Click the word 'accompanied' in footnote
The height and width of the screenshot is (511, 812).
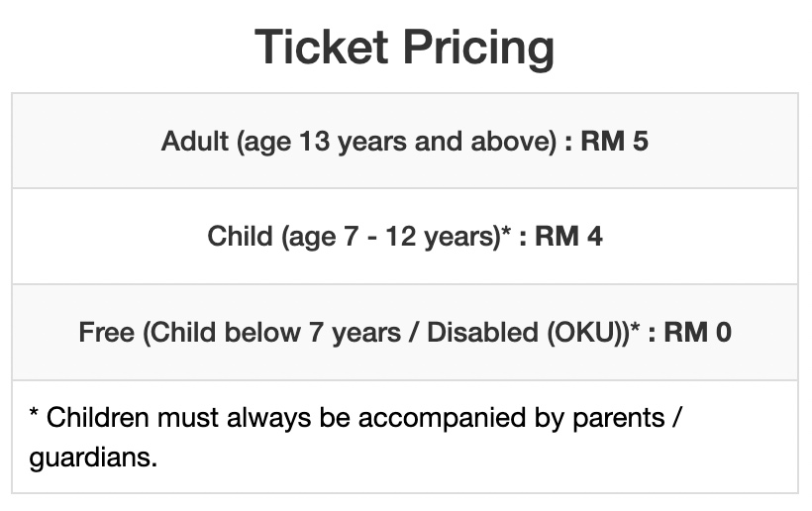pyautogui.click(x=442, y=418)
